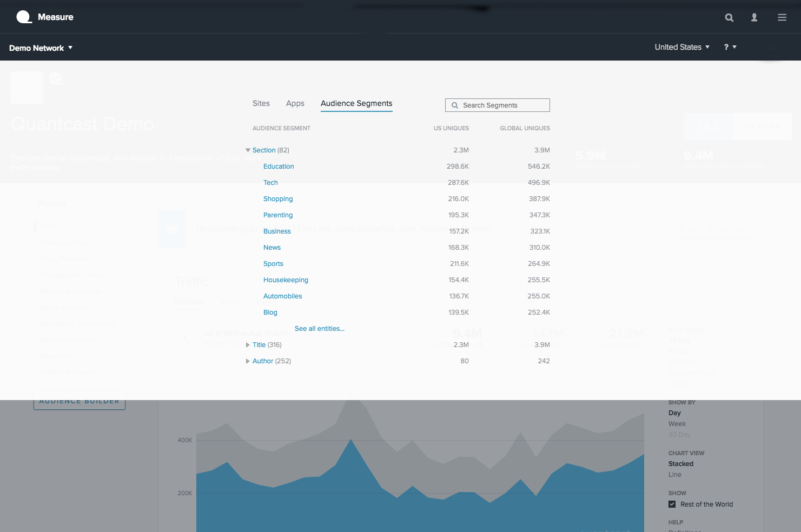This screenshot has width=801, height=532.
Task: Click the magnifier icon inside the segment search box
Action: tap(455, 105)
